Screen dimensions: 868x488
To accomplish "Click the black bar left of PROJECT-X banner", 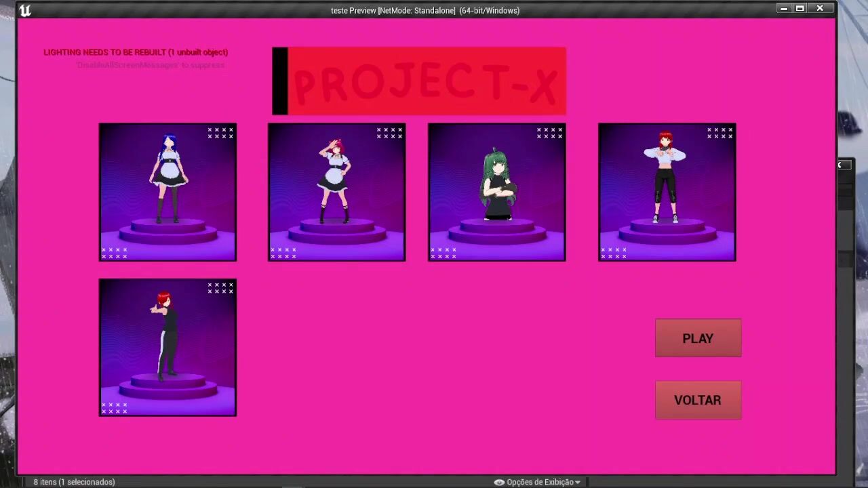I will [279, 81].
